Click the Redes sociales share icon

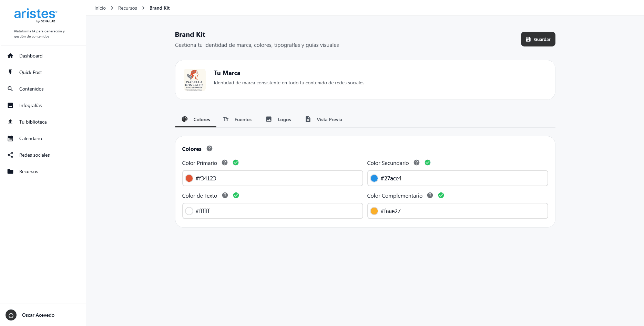tap(10, 155)
